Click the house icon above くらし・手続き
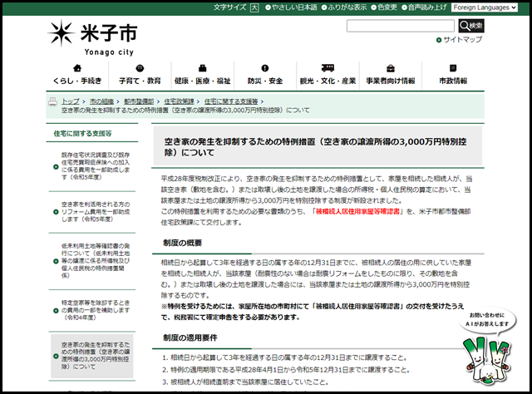Image resolution: width=532 pixels, height=394 pixels. point(77,68)
